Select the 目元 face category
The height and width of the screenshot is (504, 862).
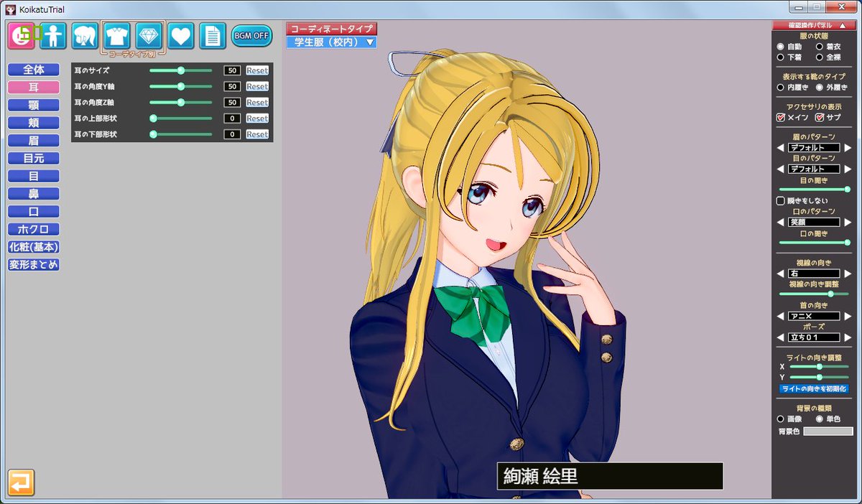pos(33,158)
